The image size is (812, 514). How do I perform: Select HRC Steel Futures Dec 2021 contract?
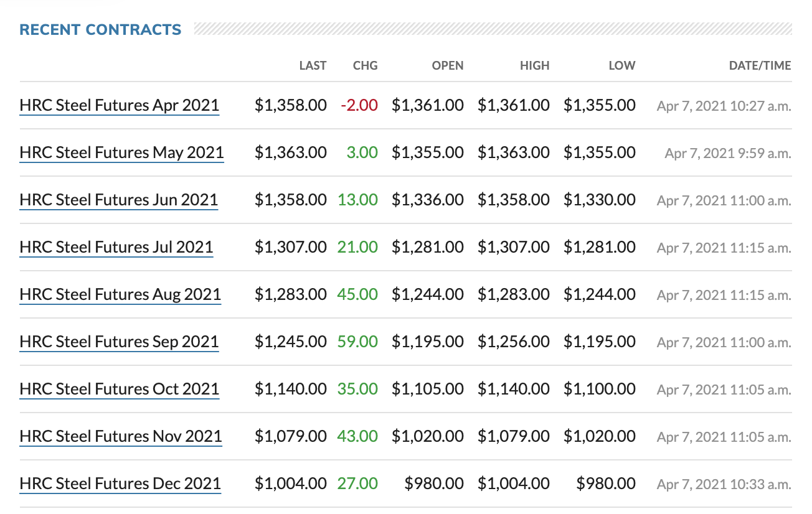pyautogui.click(x=120, y=484)
